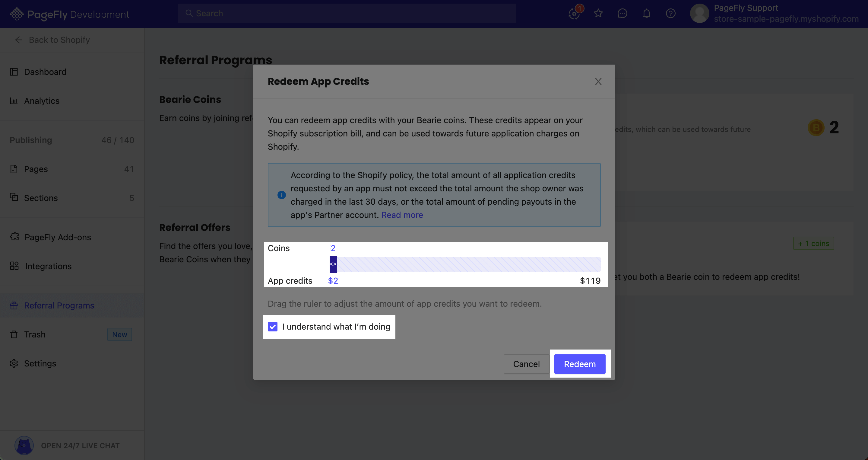Screen dimensions: 868x460
Task: Open Trash menu item
Action: pyautogui.click(x=72, y=334)
